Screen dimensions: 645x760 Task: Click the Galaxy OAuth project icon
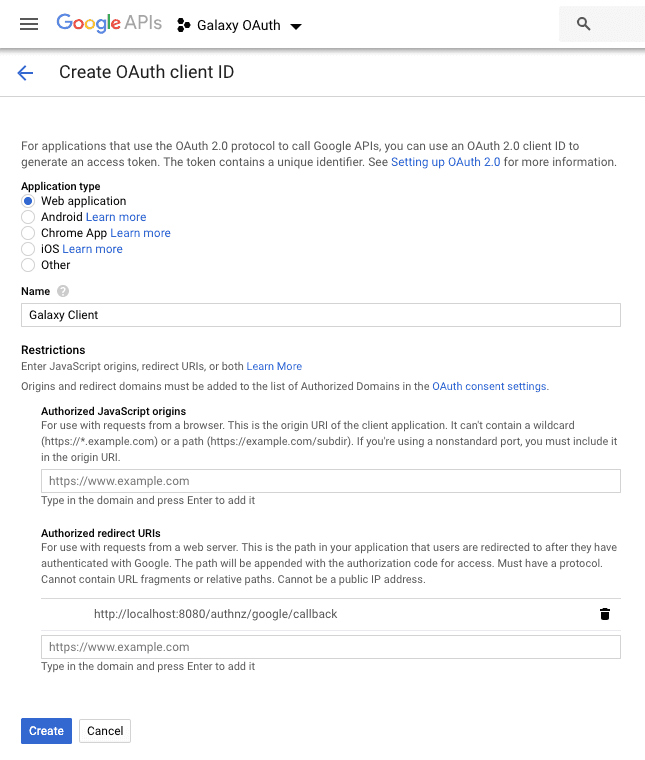(x=183, y=25)
